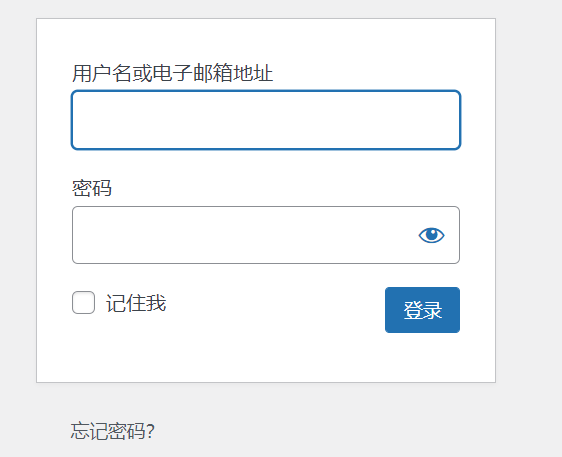
Task: Click the 记住我 label text
Action: coord(136,303)
